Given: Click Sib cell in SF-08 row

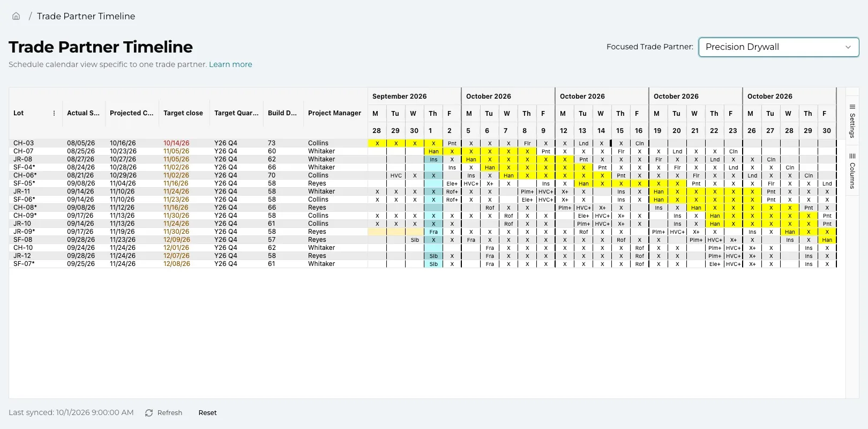Looking at the screenshot, I should [415, 240].
